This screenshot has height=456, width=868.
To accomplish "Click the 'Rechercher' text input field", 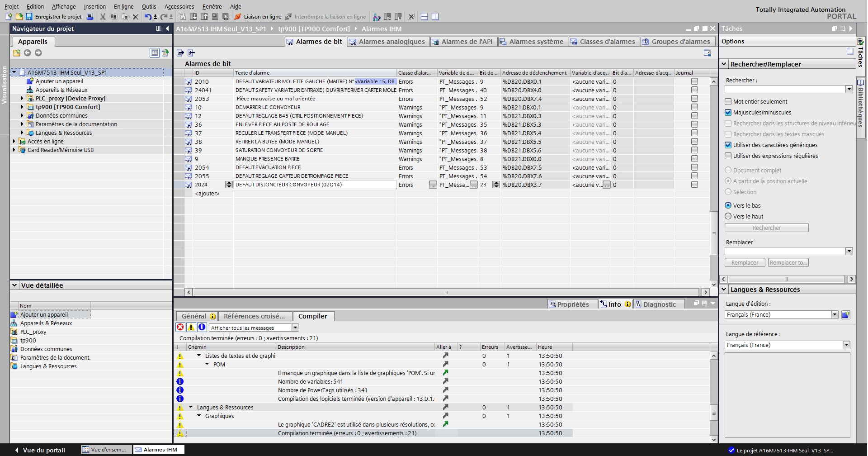I will point(785,90).
